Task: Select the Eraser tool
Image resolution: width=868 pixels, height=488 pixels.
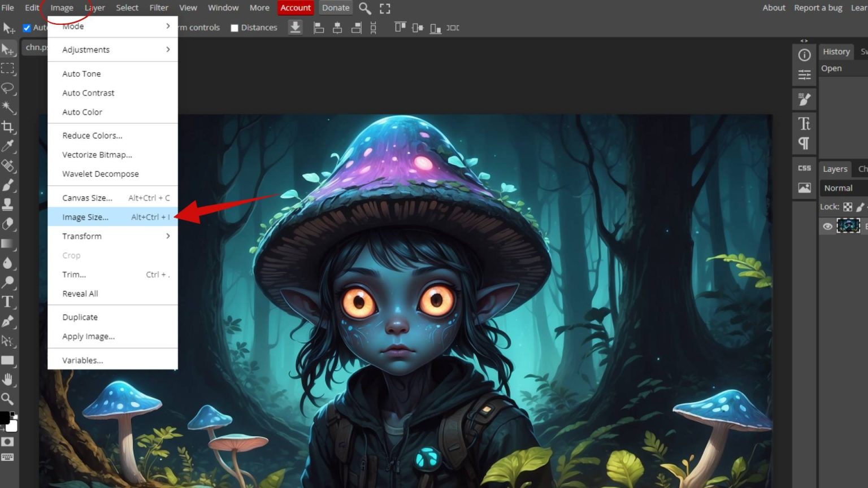Action: 8,224
